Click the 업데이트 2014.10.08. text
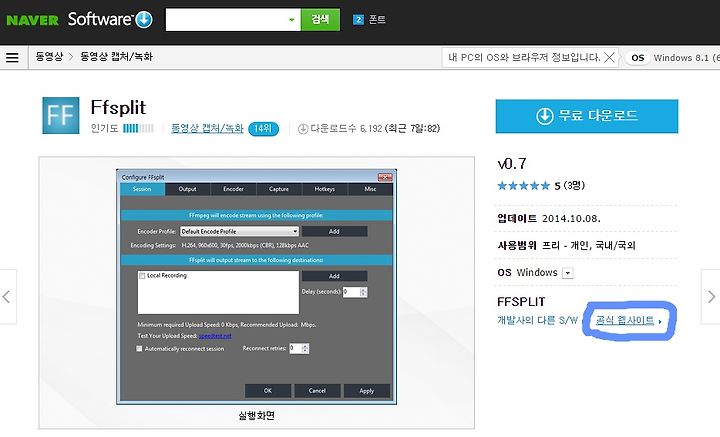Screen dimensions: 720x437 (549, 218)
